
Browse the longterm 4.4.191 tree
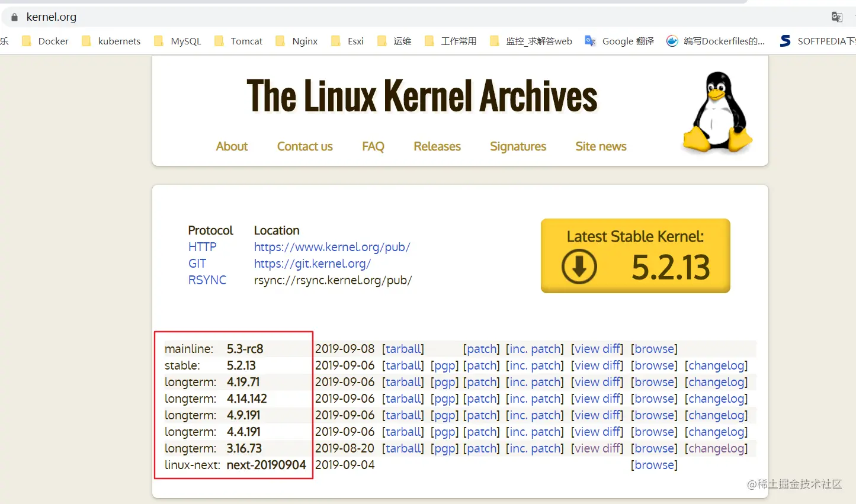point(654,432)
